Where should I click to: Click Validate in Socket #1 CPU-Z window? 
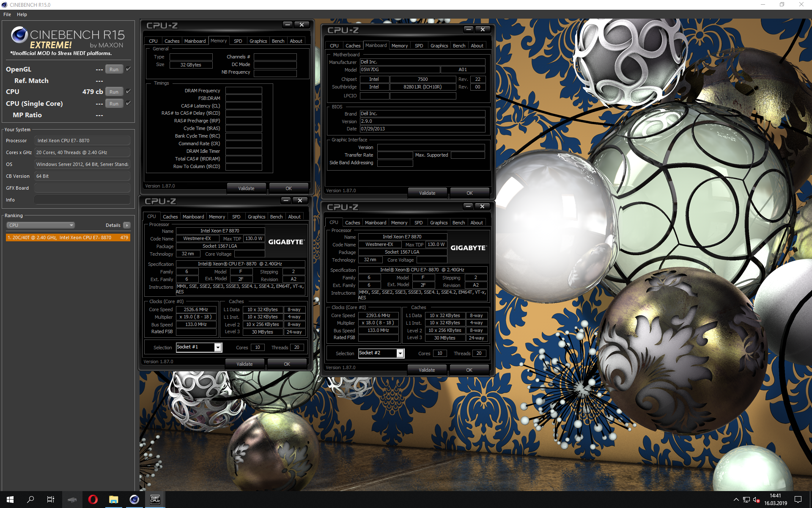pos(244,364)
